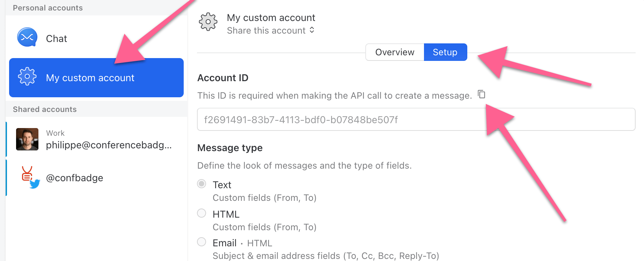This screenshot has width=644, height=261.
Task: Open the @confbadge shared account label
Action: [x=74, y=178]
